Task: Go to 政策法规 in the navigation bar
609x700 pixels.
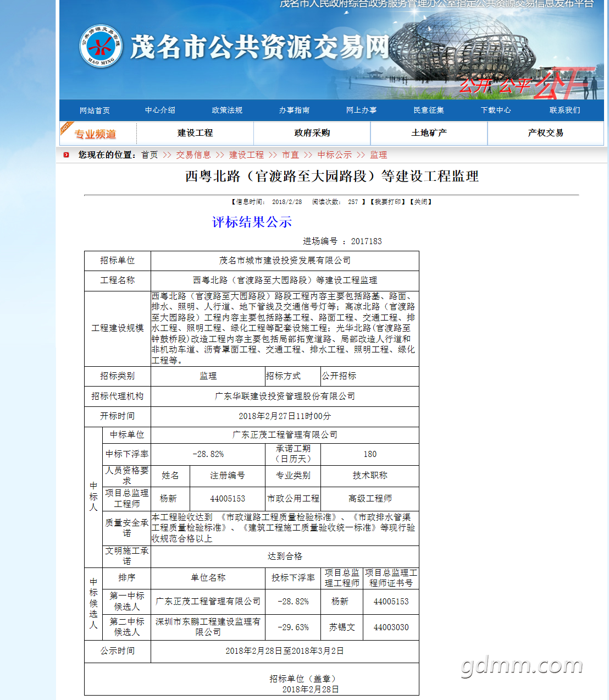Action: pos(227,110)
